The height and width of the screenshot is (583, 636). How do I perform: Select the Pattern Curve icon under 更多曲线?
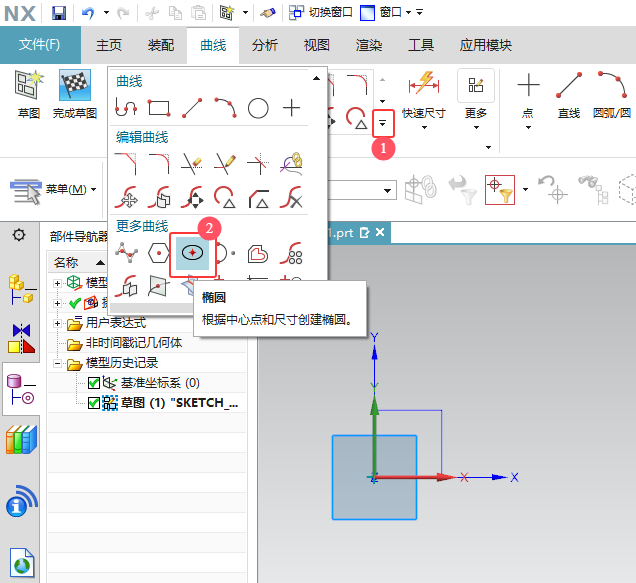click(291, 253)
